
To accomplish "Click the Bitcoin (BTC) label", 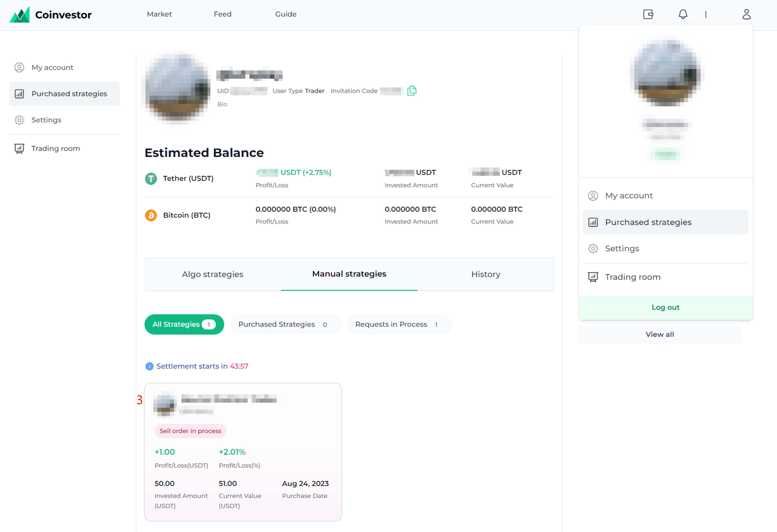I will [x=187, y=215].
